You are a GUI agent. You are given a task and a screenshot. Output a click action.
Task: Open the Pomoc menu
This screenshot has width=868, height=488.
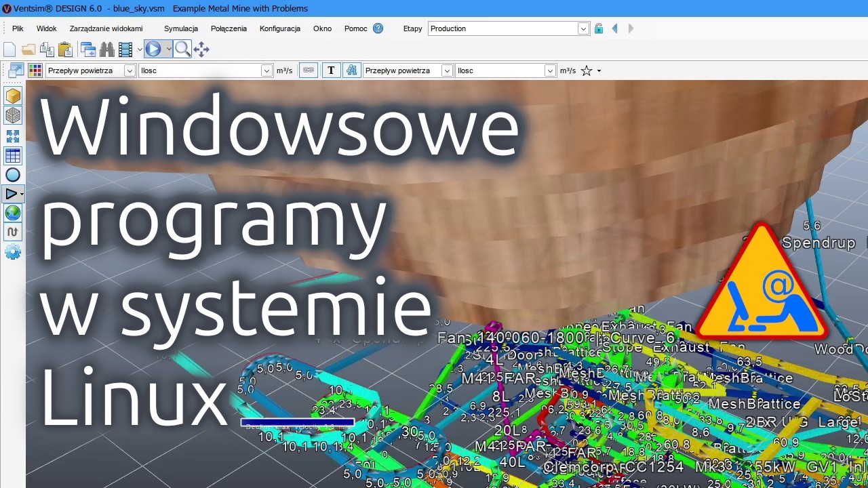pos(355,28)
